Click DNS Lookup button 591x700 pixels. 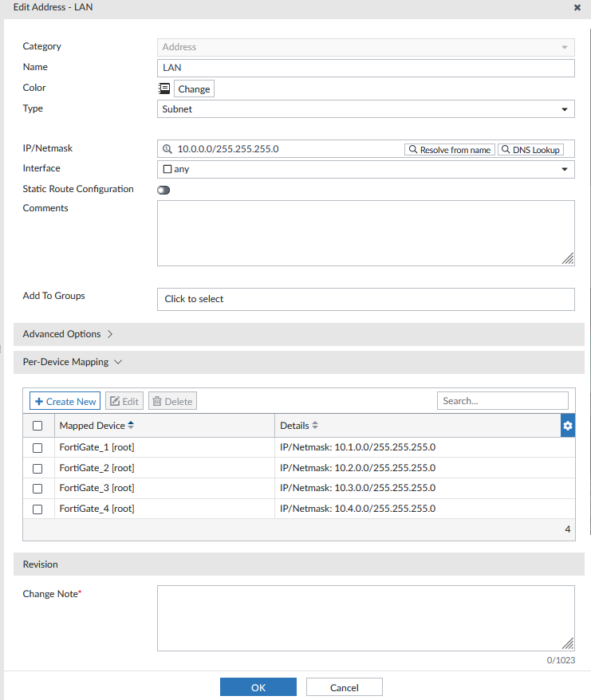[x=530, y=149]
